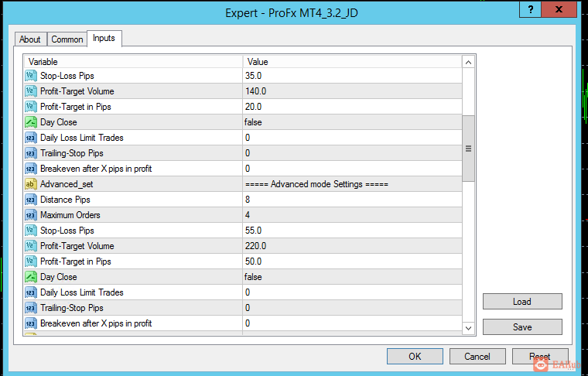The image size is (588, 376).
Task: Click the inputs list scroll-down arrow
Action: tap(468, 328)
